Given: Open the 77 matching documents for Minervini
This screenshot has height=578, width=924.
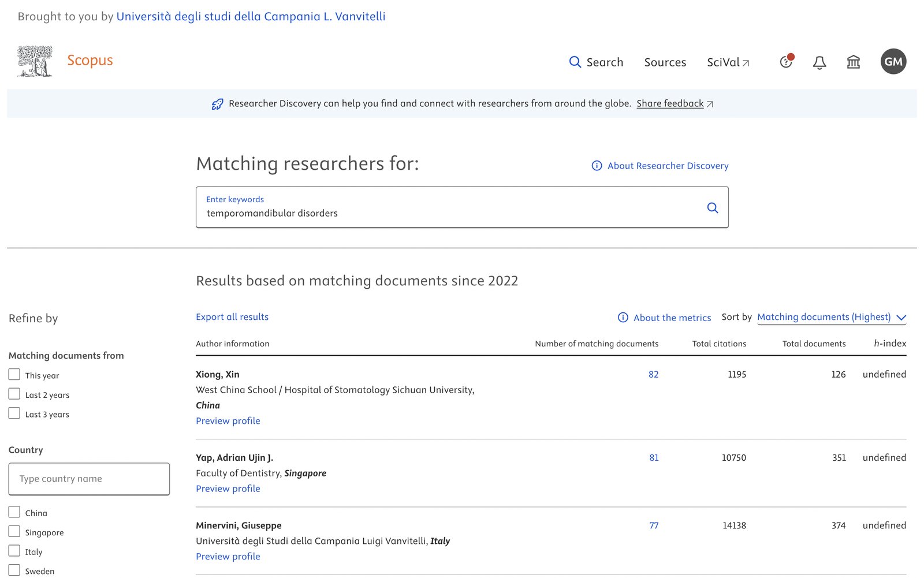Looking at the screenshot, I should click(654, 525).
